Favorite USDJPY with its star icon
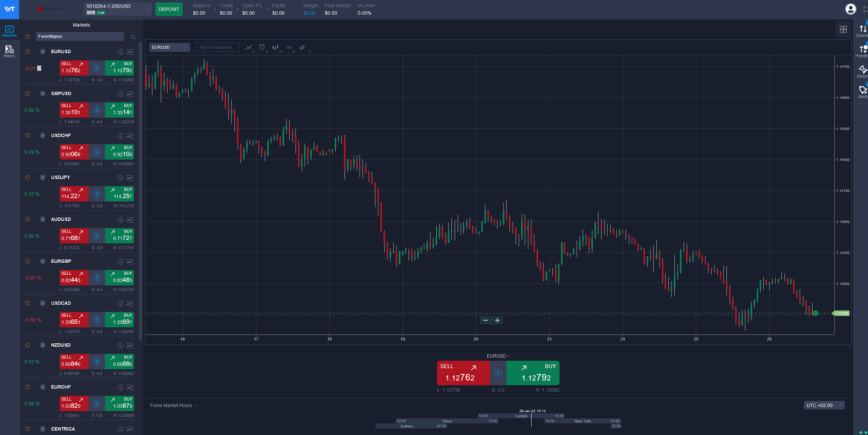 pos(28,177)
